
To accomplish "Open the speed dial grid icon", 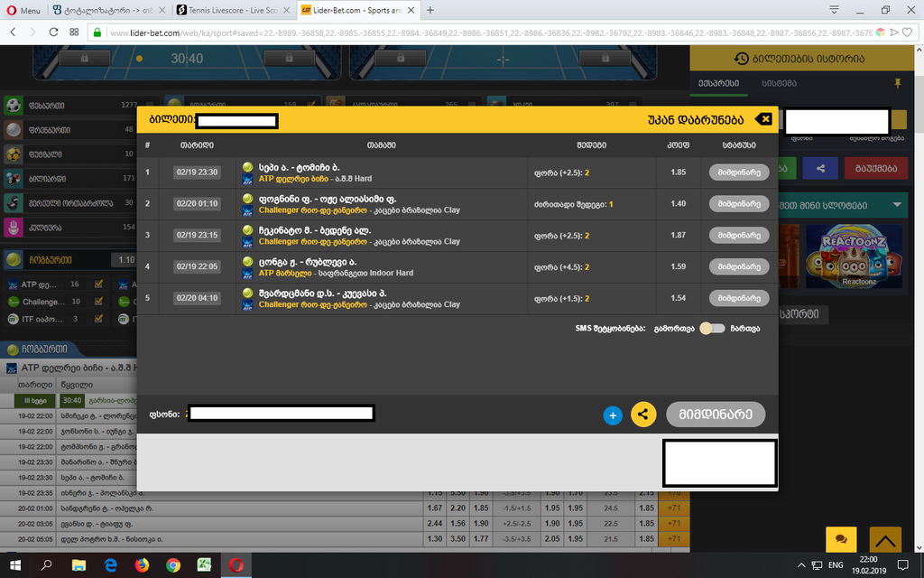I will point(74,33).
